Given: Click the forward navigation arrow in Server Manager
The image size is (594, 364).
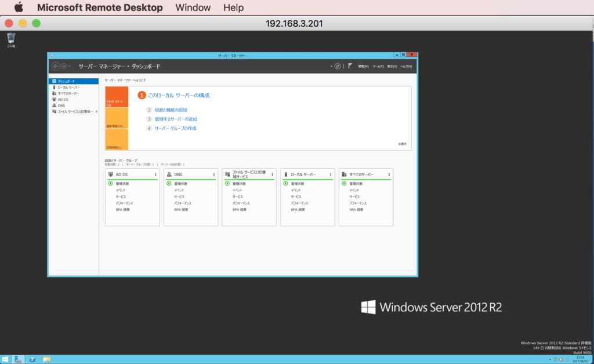Looking at the screenshot, I should 64,66.
